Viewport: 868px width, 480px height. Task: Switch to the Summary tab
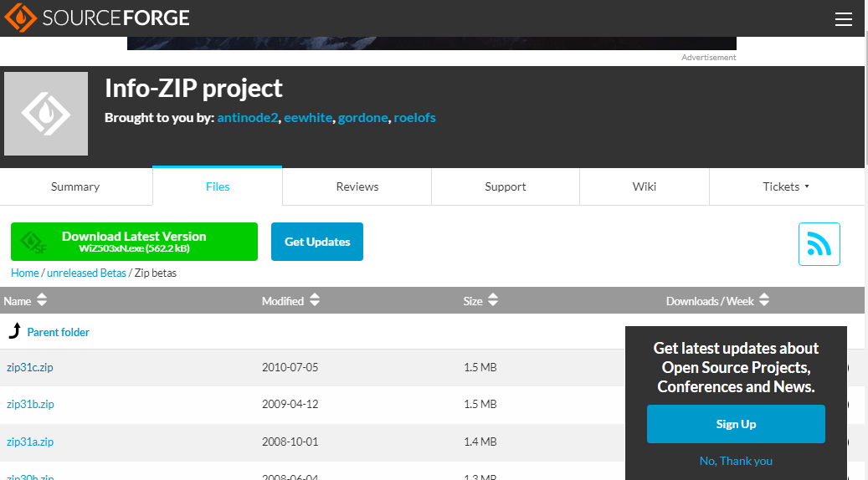(75, 187)
